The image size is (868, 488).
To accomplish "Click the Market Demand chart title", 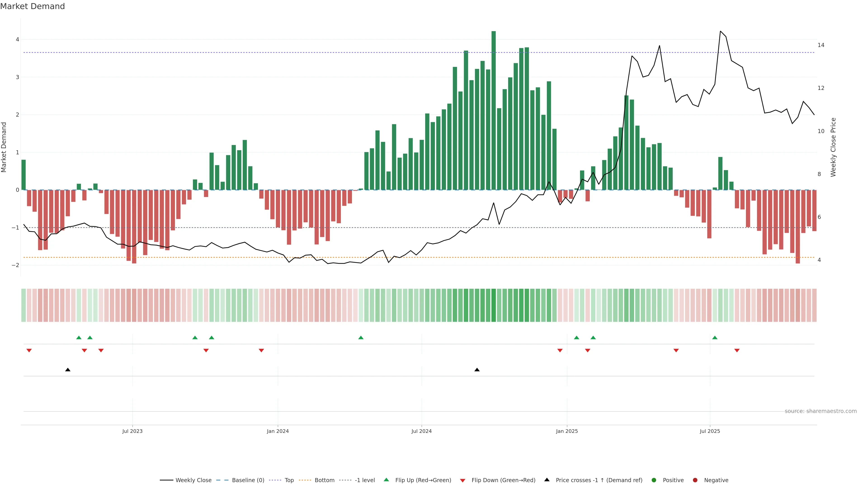I will pyautogui.click(x=32, y=6).
